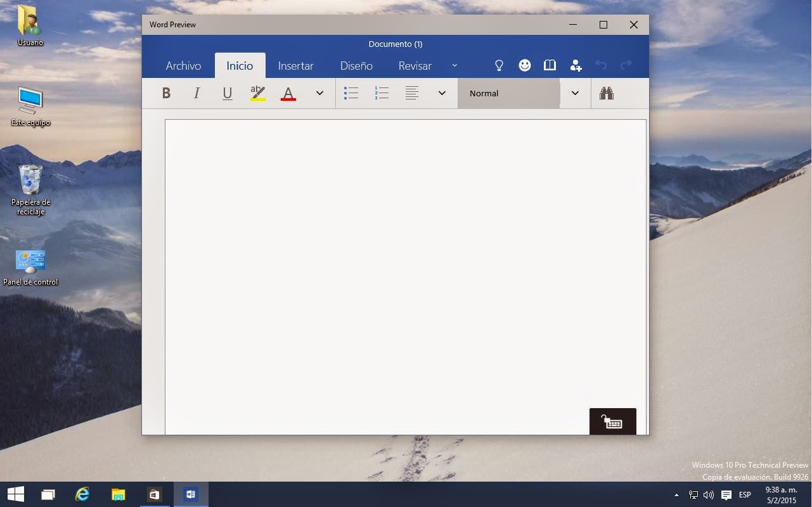Open the notifications action center icon
This screenshot has height=507, width=812.
coord(726,495)
